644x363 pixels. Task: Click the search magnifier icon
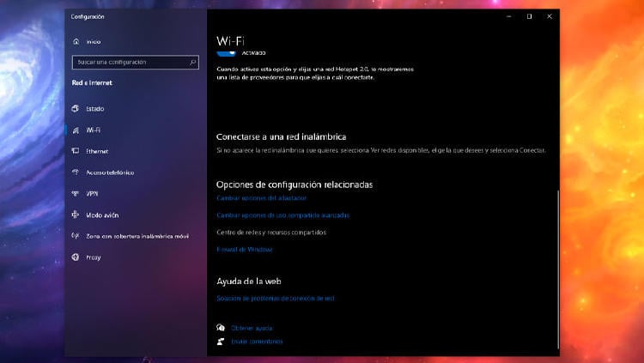(194, 62)
